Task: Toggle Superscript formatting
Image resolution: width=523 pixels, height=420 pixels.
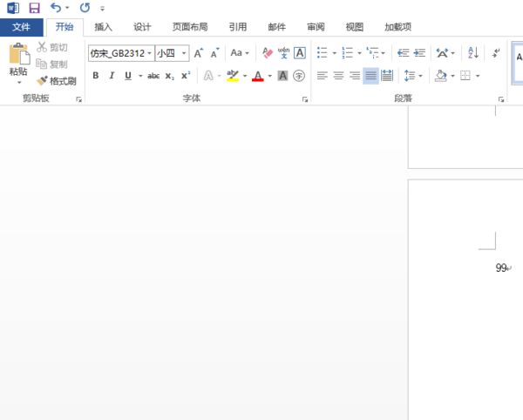Action: point(186,76)
